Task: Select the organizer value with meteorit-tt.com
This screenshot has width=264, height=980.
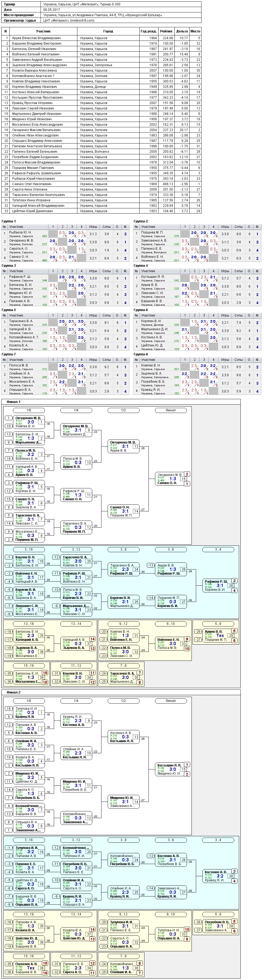Action: tap(69, 21)
